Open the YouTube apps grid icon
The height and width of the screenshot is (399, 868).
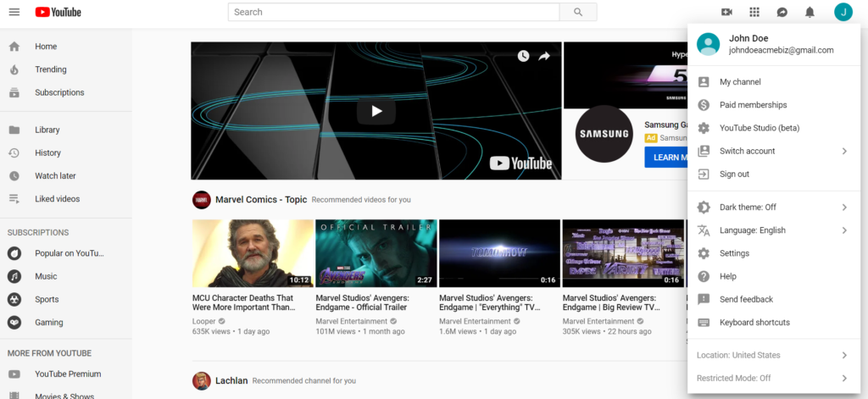tap(754, 12)
